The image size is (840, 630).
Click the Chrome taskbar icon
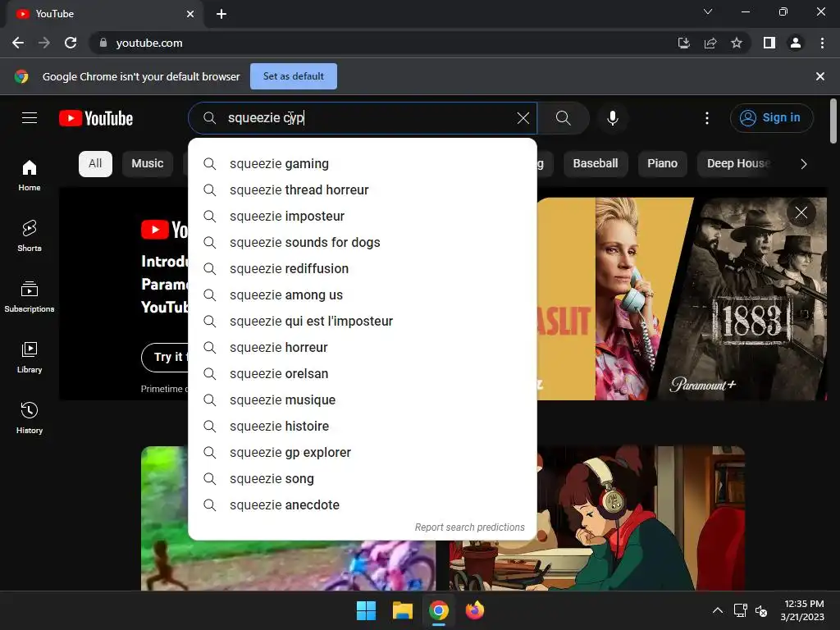tap(438, 610)
